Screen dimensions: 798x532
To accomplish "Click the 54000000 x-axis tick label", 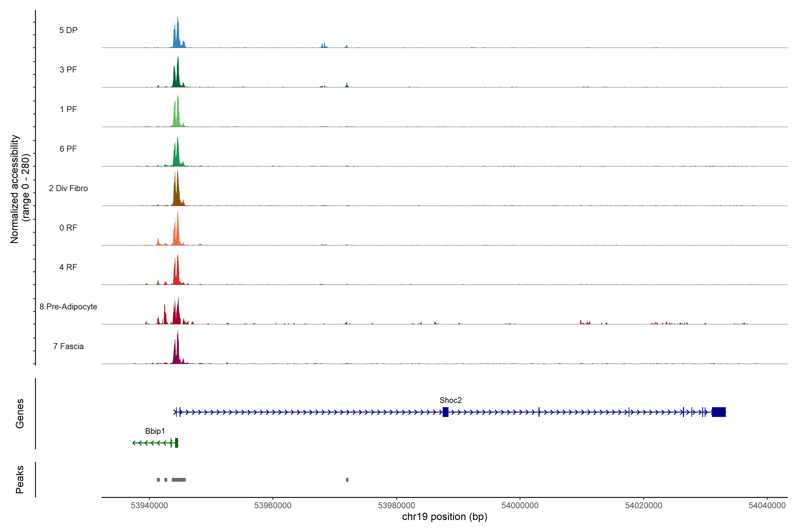I will coord(520,505).
